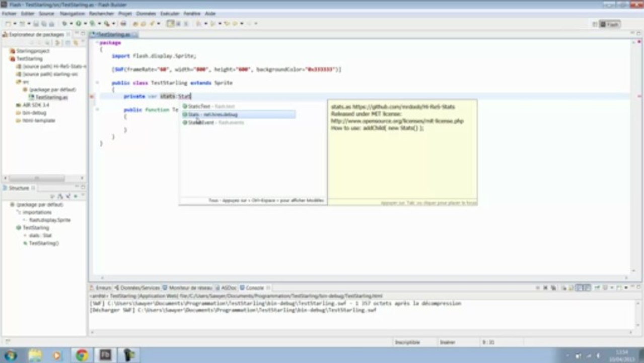
Task: Open the Editer menu
Action: pyautogui.click(x=28, y=14)
